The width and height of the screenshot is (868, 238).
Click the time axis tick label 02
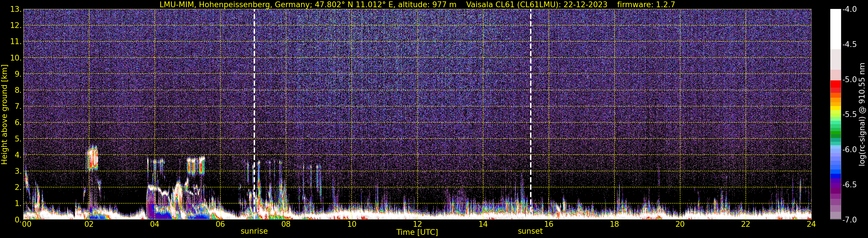pyautogui.click(x=89, y=224)
